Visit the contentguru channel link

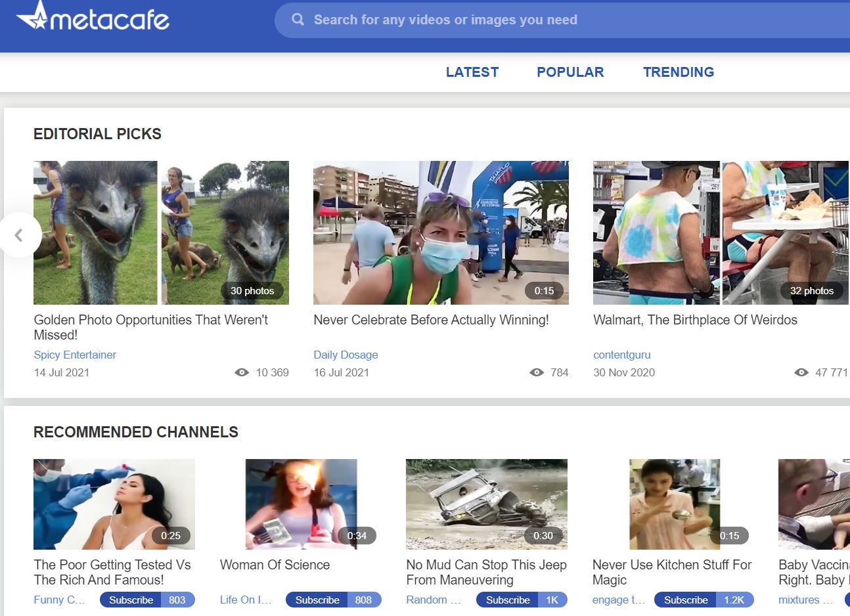pos(621,355)
